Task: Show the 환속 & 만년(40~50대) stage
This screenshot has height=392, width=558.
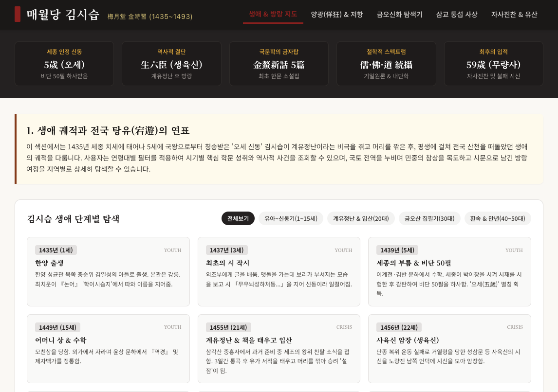Action: (x=498, y=218)
